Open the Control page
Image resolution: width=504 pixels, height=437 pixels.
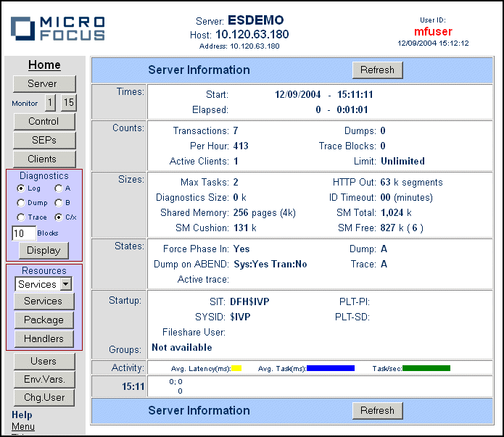tap(44, 122)
